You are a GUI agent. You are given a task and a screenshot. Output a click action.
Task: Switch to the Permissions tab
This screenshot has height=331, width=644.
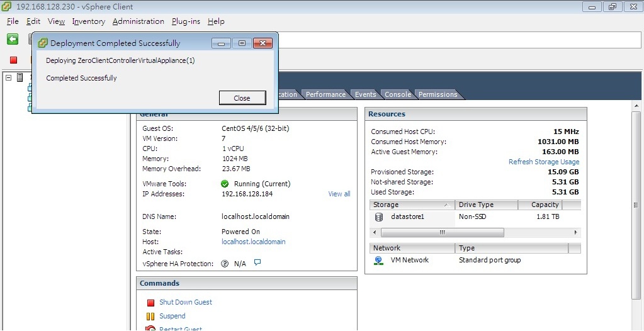[x=438, y=94]
